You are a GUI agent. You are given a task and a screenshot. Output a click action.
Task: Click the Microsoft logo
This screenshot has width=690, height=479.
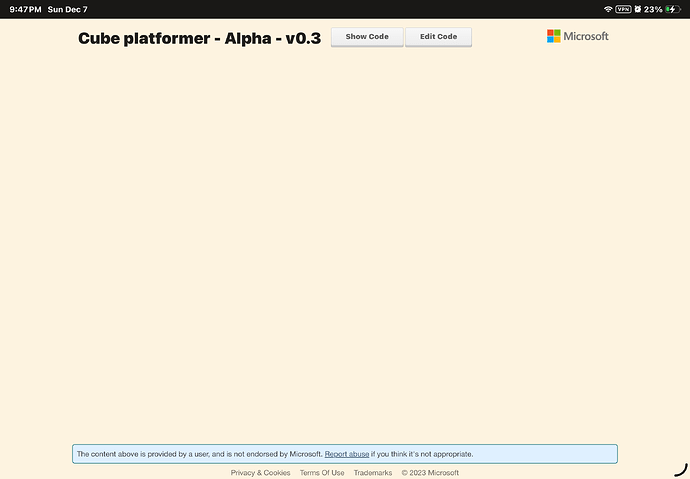click(x=577, y=36)
